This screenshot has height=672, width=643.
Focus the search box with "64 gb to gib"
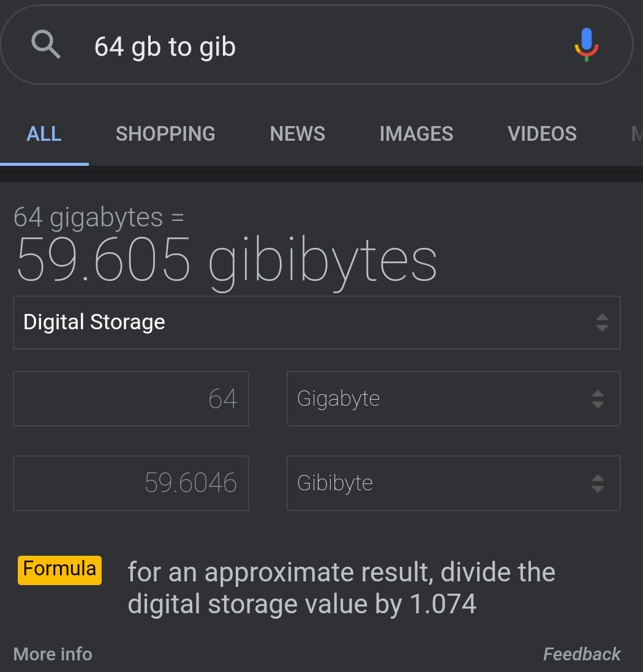306,47
